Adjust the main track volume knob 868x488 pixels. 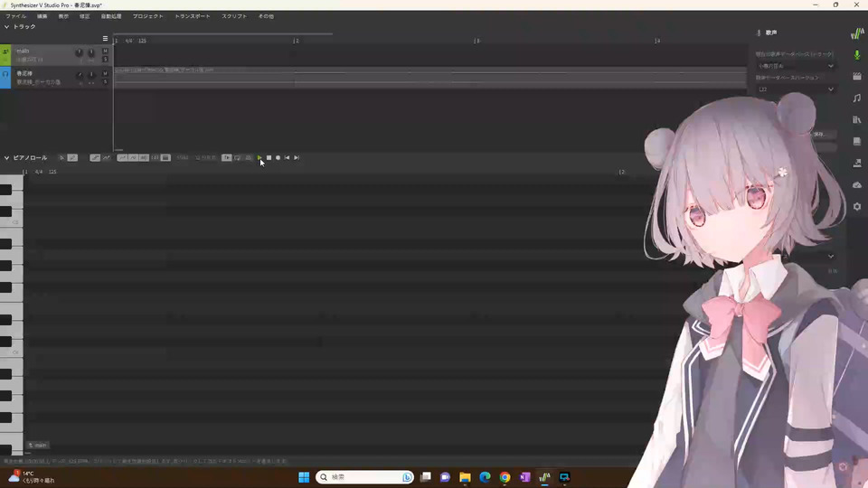tap(80, 52)
